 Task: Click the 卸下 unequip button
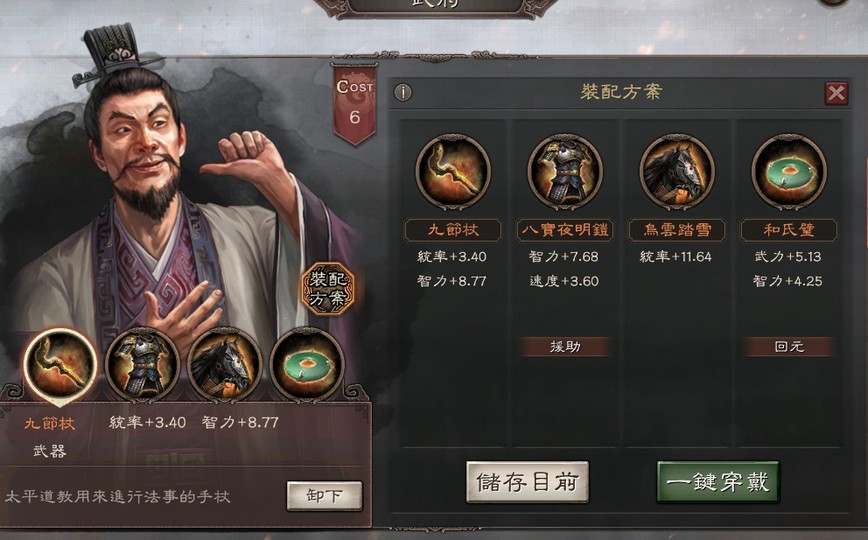324,496
